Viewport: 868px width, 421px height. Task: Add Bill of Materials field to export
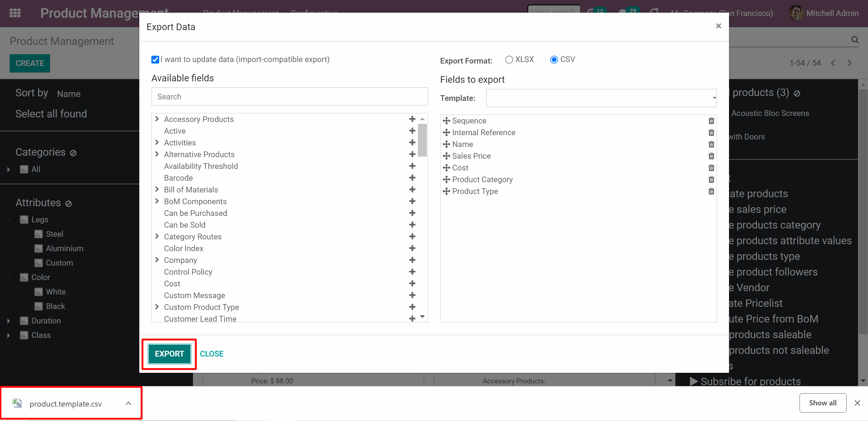tap(412, 189)
